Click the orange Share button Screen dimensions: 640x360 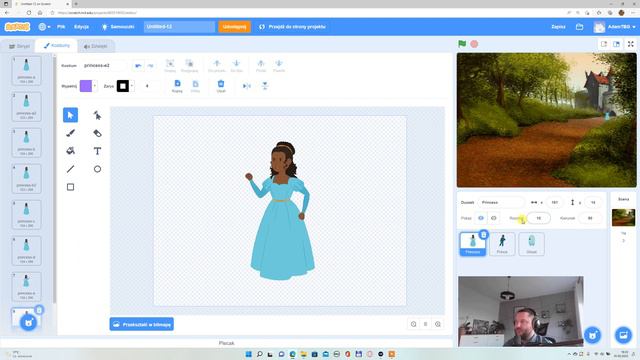[x=235, y=27]
